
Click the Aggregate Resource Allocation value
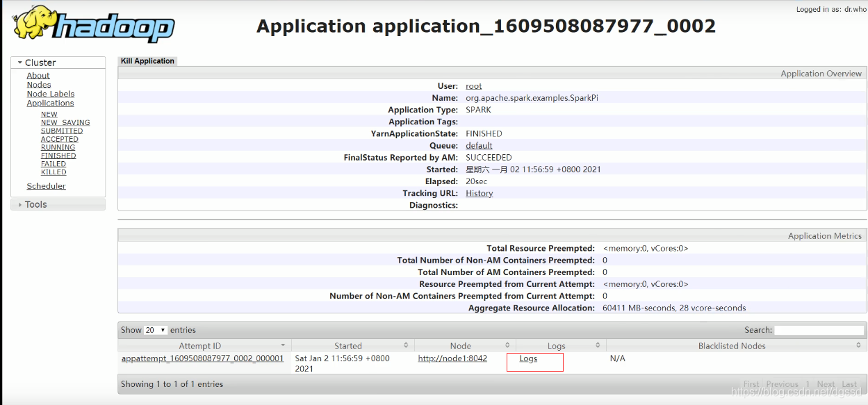pos(674,308)
